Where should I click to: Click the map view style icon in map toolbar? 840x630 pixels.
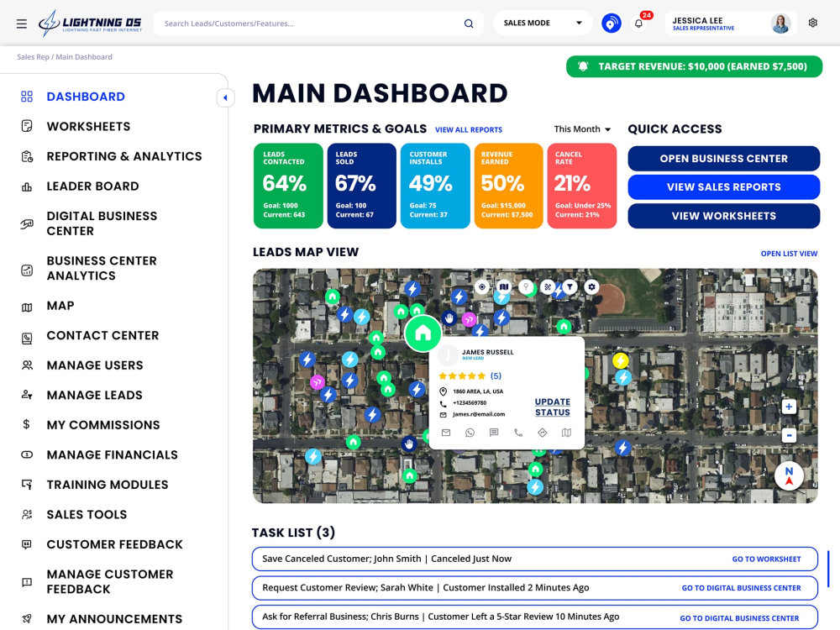pyautogui.click(x=503, y=287)
